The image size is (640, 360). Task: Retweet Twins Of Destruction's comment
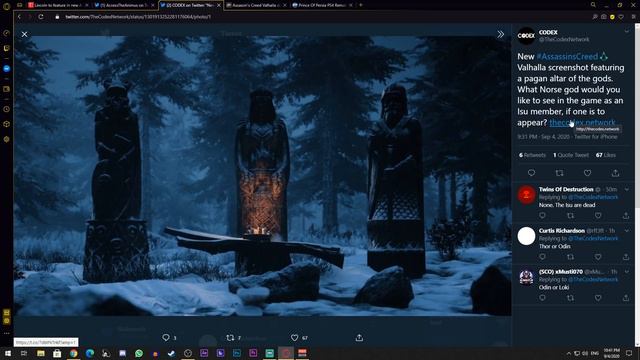coord(570,216)
